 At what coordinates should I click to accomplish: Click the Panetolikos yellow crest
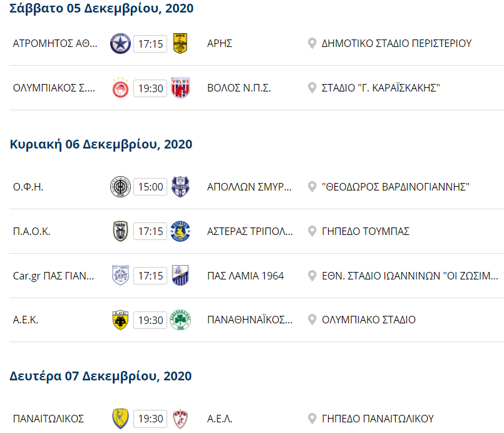coord(120,419)
